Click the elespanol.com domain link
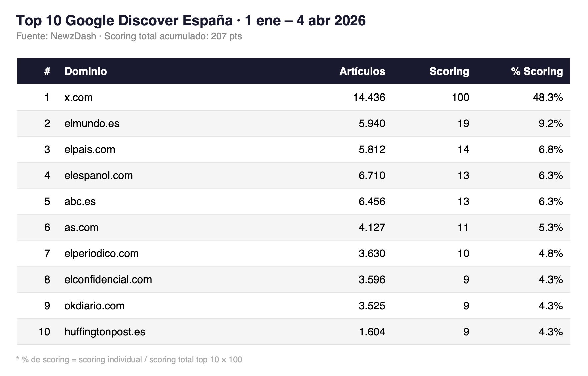 click(98, 175)
